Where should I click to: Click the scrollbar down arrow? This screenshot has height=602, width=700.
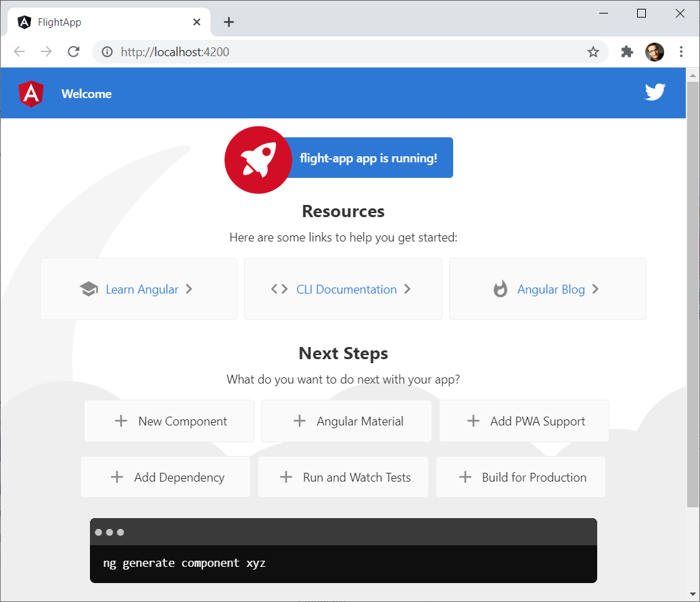coord(693,594)
